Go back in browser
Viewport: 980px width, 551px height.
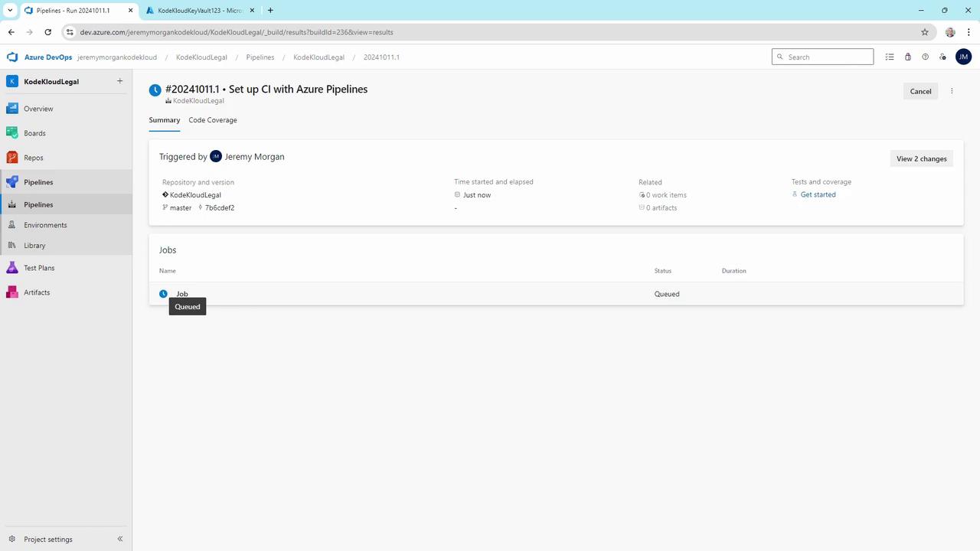tap(11, 32)
